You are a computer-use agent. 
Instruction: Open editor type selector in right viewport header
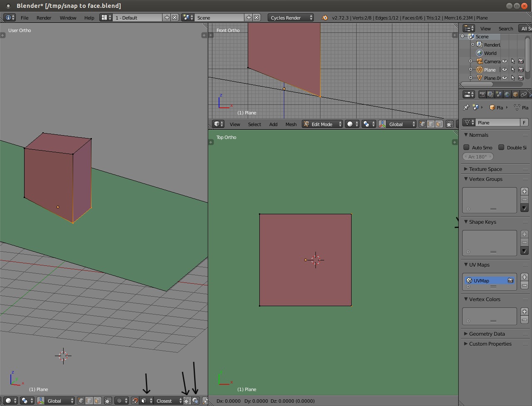218,124
